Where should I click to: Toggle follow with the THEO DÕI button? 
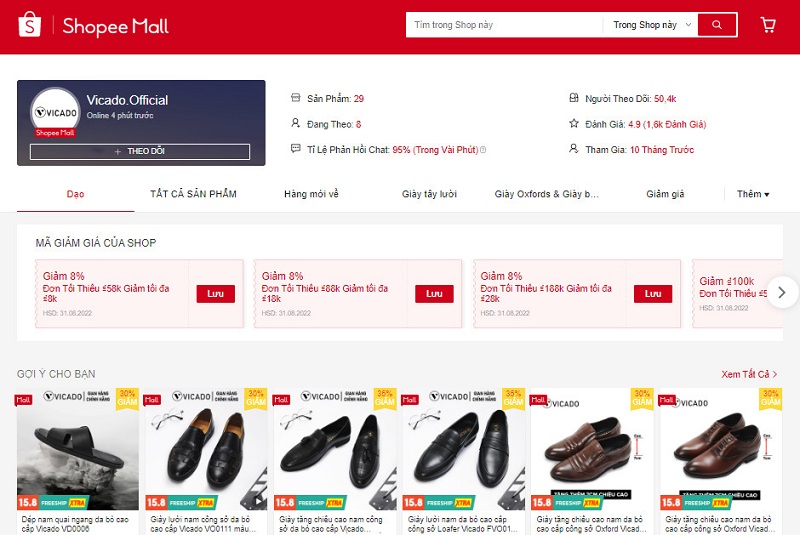[140, 151]
